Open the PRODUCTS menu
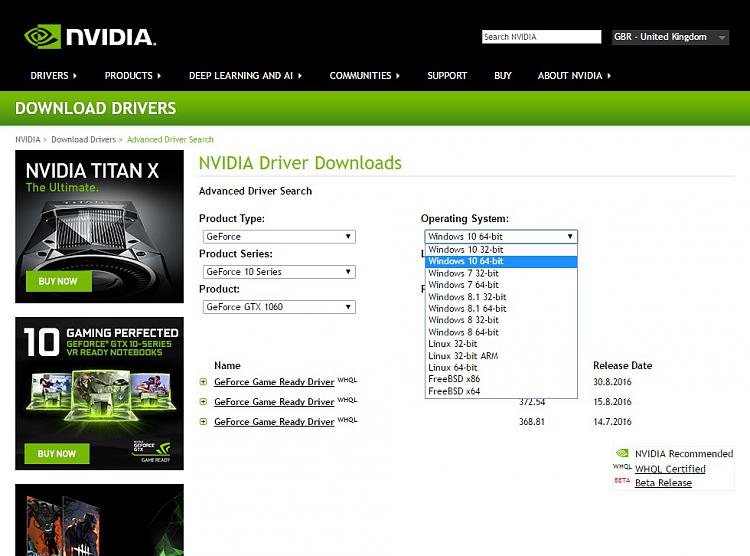750x556 pixels. (x=132, y=76)
